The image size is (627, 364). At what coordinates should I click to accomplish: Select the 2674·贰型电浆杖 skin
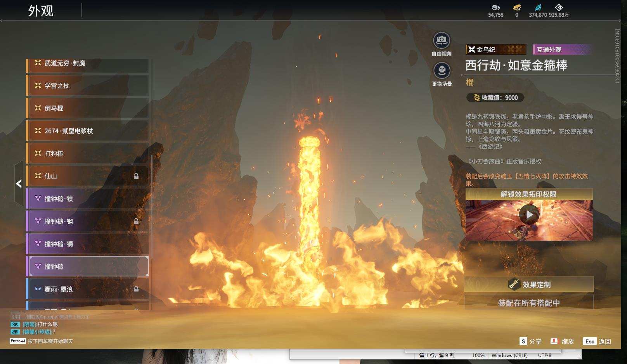pyautogui.click(x=87, y=131)
